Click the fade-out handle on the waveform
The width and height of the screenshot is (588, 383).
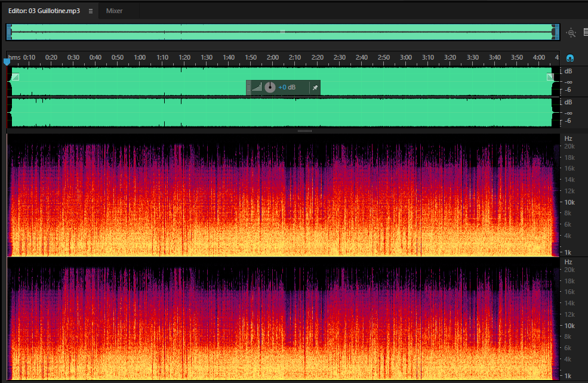tap(550, 77)
